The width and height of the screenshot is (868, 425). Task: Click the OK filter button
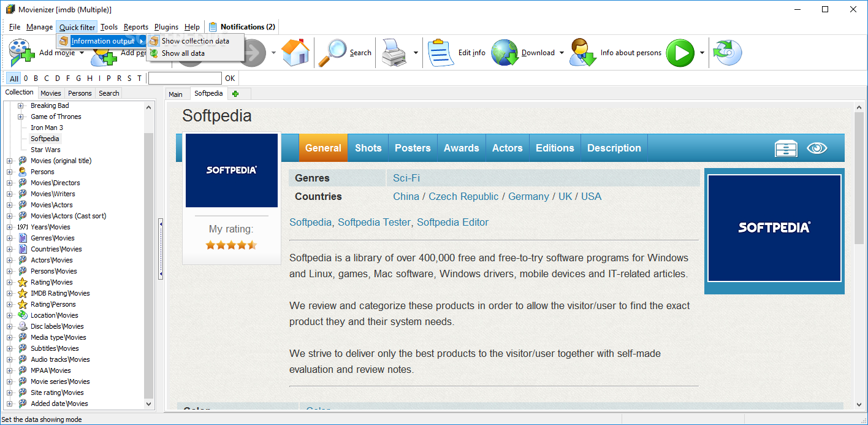pyautogui.click(x=230, y=78)
